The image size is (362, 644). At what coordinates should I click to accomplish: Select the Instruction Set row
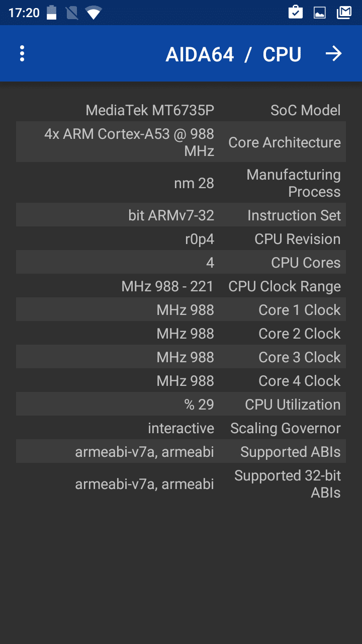pyautogui.click(x=181, y=215)
